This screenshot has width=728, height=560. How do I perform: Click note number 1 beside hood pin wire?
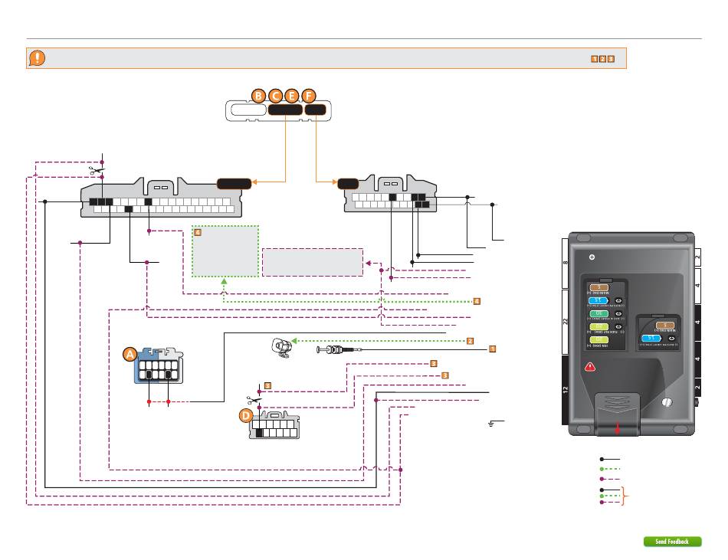492,349
